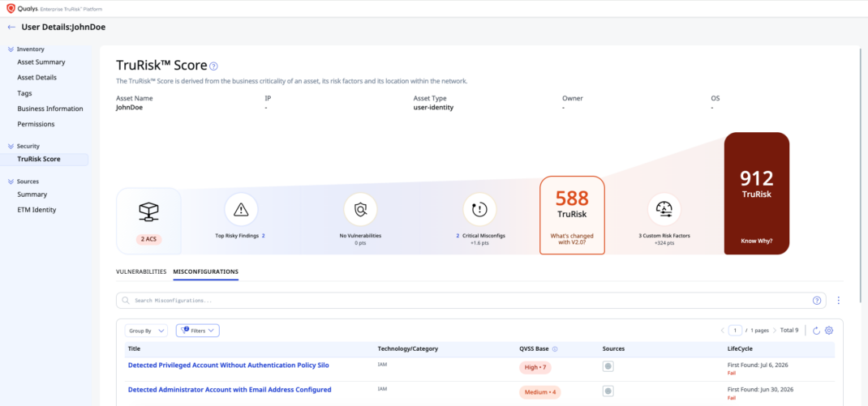Click 3 Custom Risk Factors label

pos(664,236)
